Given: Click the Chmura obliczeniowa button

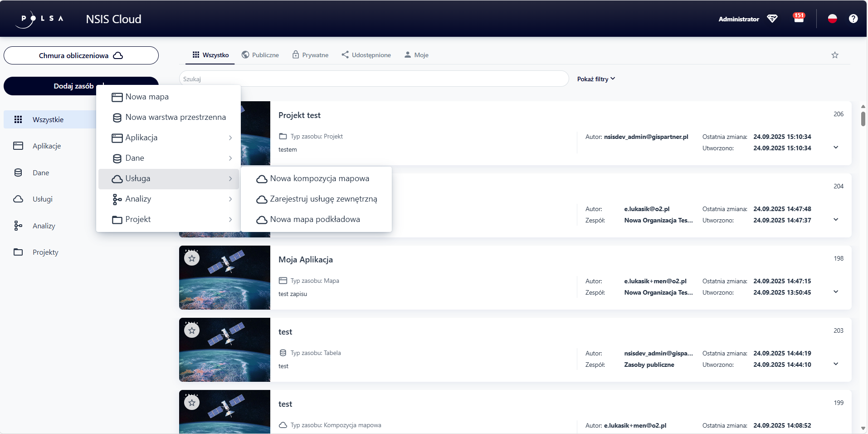Looking at the screenshot, I should [81, 55].
